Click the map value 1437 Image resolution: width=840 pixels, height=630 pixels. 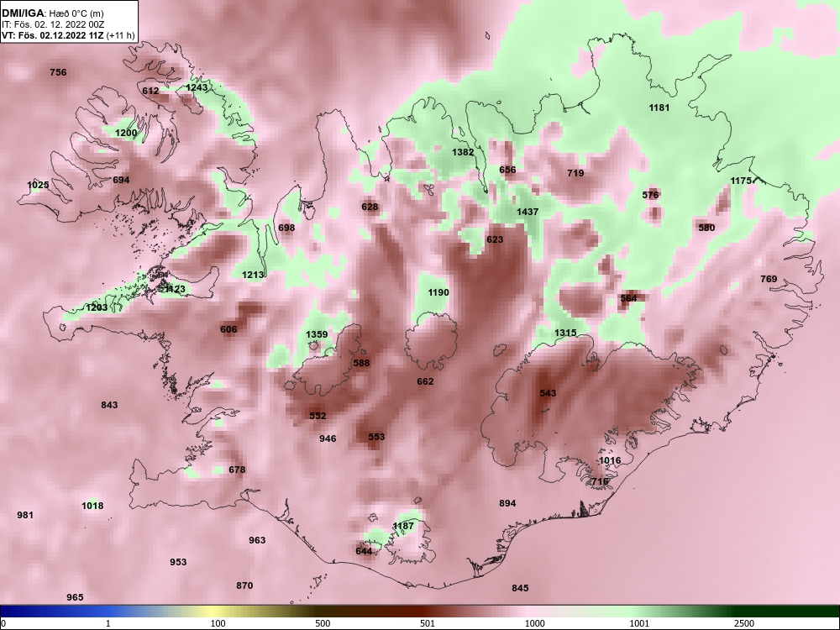tap(528, 212)
